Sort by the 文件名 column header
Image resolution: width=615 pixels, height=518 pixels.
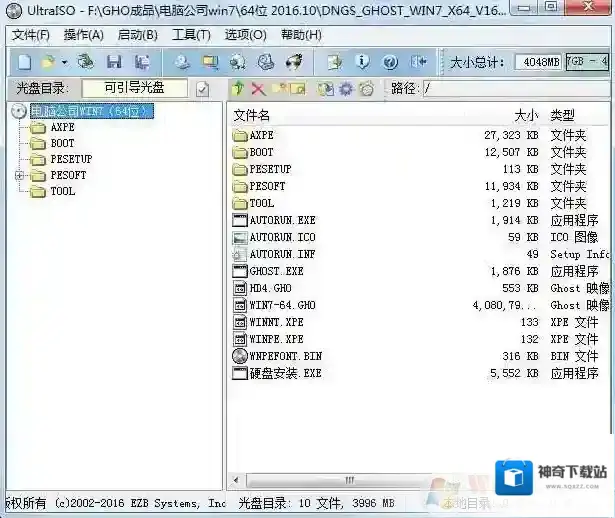tap(252, 115)
